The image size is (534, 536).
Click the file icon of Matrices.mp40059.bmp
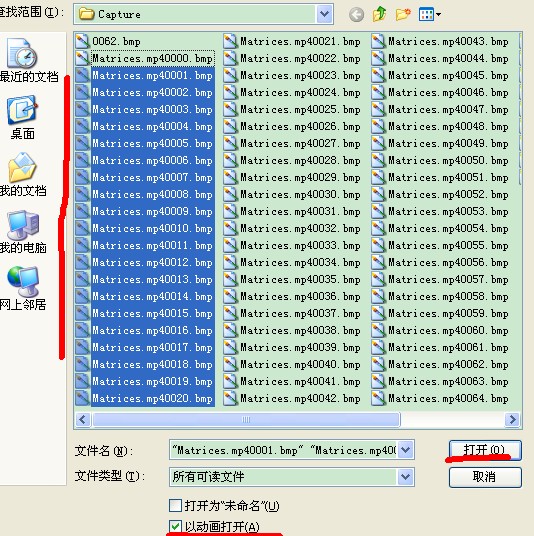point(378,313)
